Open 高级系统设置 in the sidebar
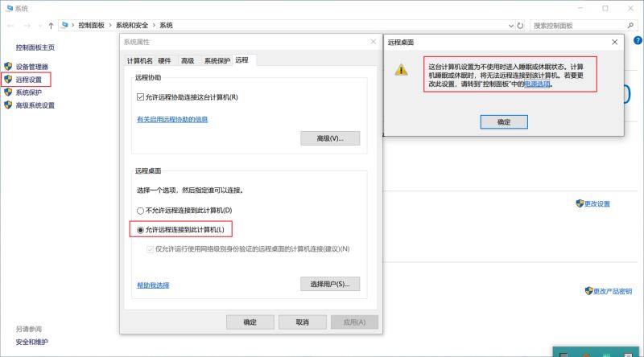Image resolution: width=644 pixels, height=357 pixels. [35, 105]
